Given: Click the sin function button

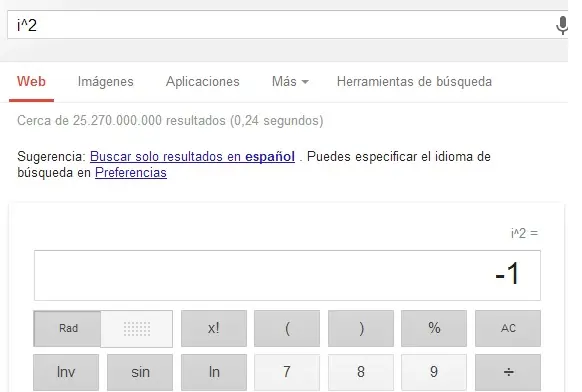Looking at the screenshot, I should [x=140, y=372].
